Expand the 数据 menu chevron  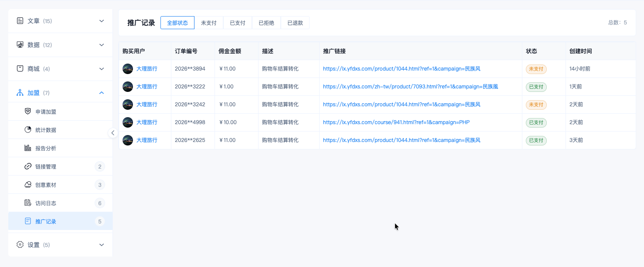(x=102, y=45)
